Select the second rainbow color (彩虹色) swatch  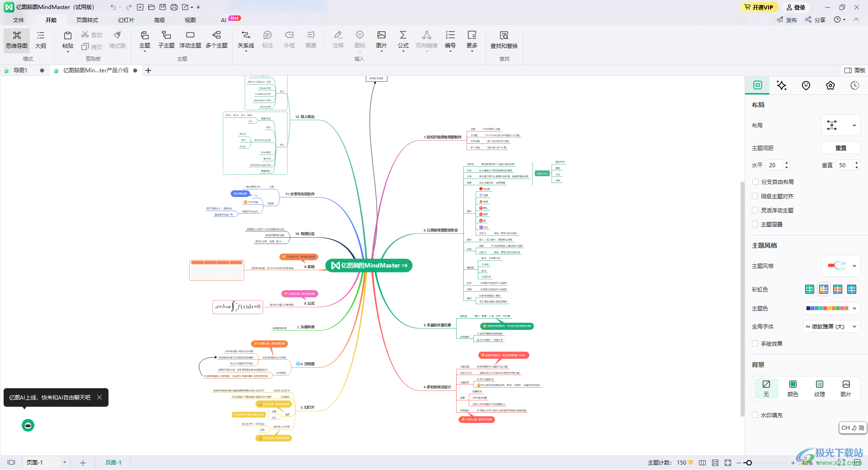point(824,289)
